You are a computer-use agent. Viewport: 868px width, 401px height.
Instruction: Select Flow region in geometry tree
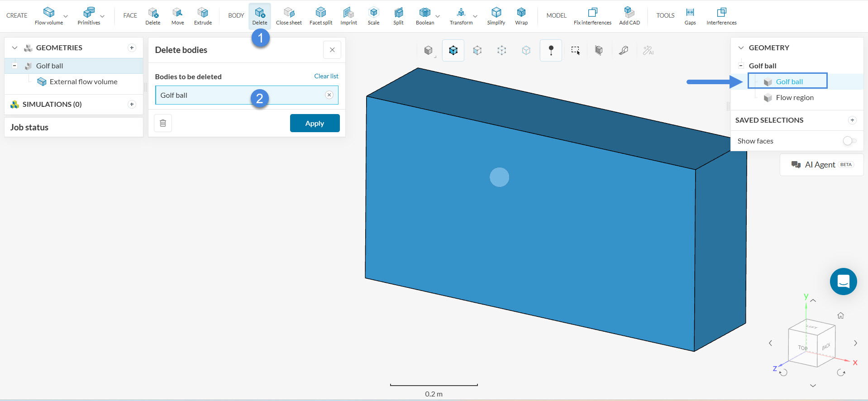click(x=794, y=98)
